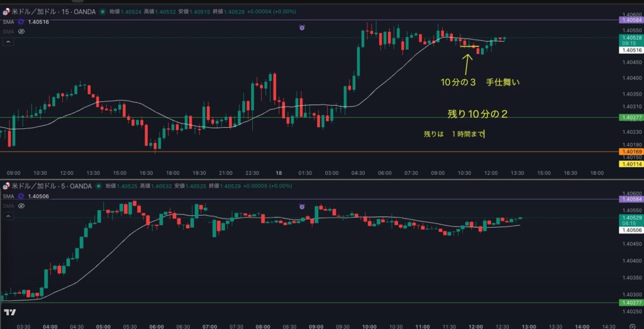This screenshot has height=329, width=644.
Task: Click the USD/CAD flag icon on 15-minute chart
Action: point(6,11)
